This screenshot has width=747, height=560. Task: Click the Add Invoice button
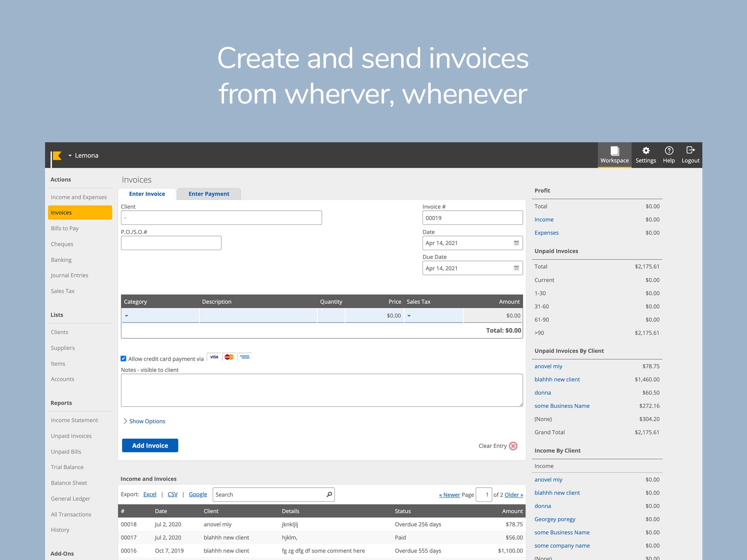(150, 445)
